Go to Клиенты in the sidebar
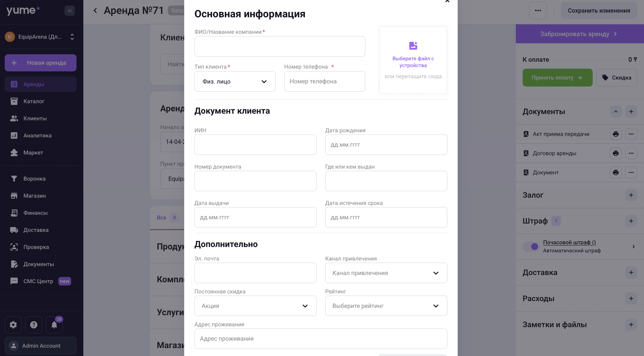The height and width of the screenshot is (356, 644). [x=35, y=119]
